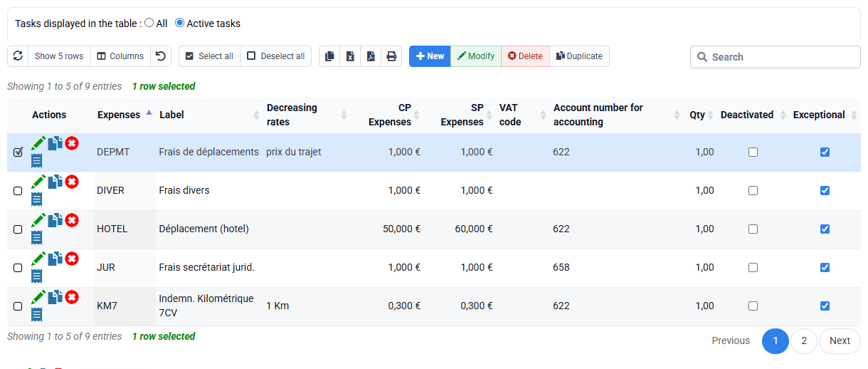Duplicate the DEPMT row via copy icon
Viewport: 868px width, 369px height.
coord(55,143)
